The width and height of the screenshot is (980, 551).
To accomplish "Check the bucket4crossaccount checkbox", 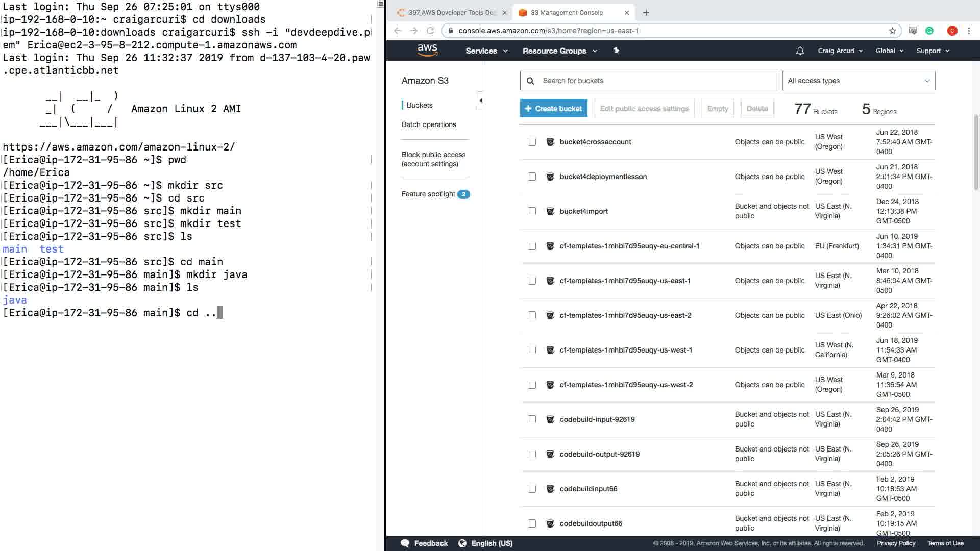I will click(x=532, y=142).
